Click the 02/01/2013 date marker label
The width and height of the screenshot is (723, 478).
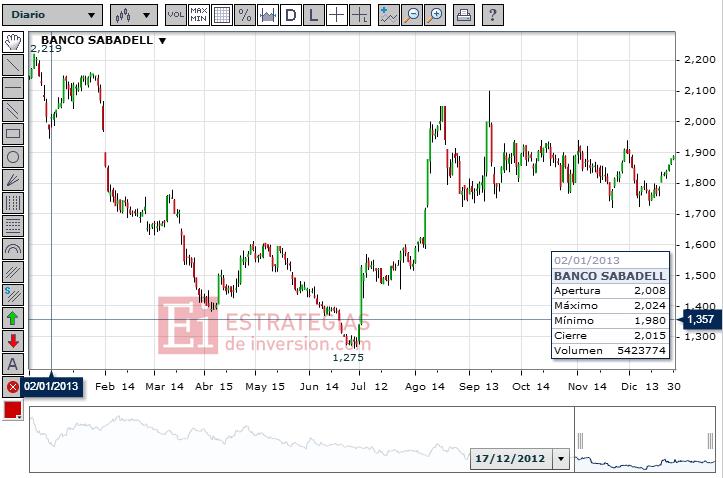click(51, 386)
